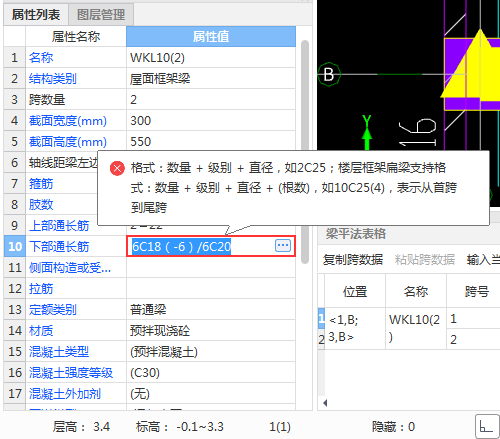Select row number 10 header
500x439 pixels.
[15, 247]
